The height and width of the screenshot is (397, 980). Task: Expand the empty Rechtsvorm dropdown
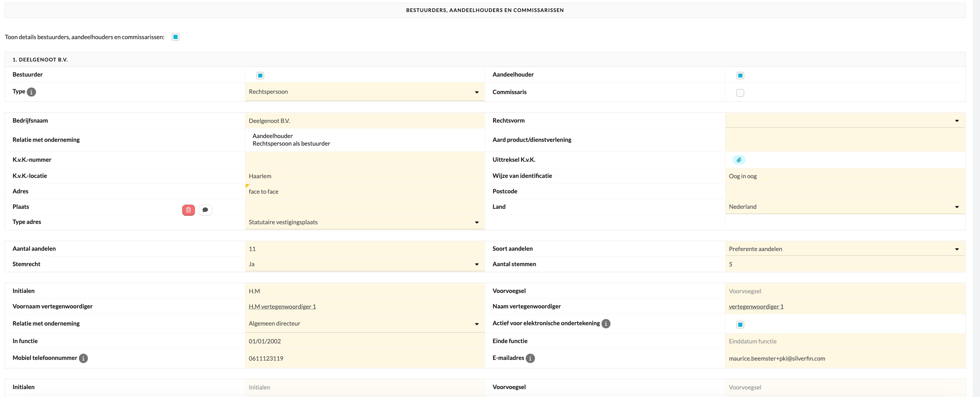pos(844,121)
